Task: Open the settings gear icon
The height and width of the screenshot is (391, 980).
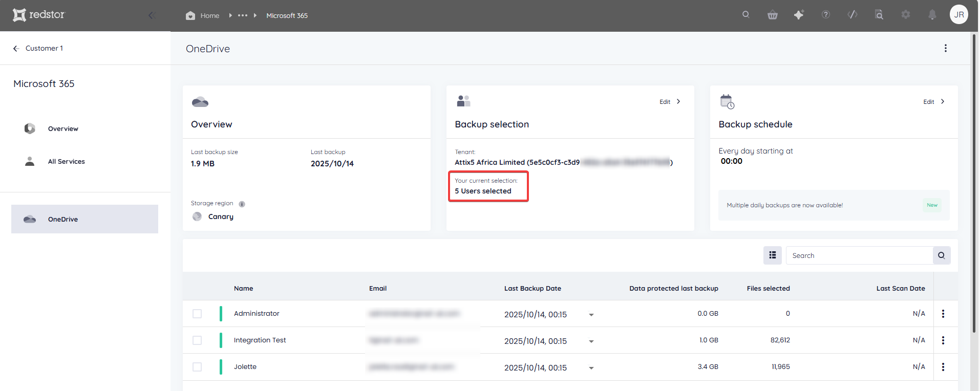Action: pyautogui.click(x=906, y=15)
